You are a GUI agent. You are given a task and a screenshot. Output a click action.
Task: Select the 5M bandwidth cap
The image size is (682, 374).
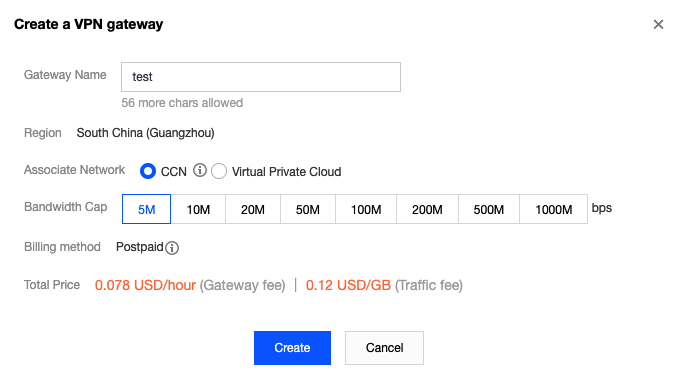(x=147, y=209)
